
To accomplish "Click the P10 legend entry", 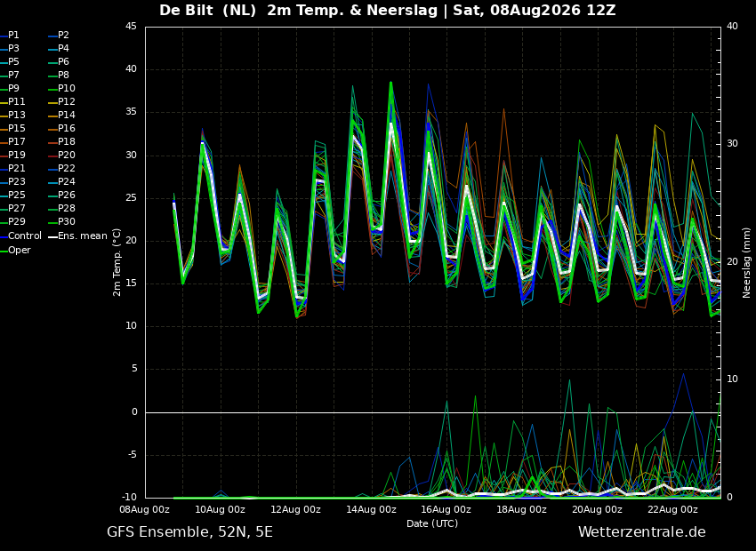I will coord(61,89).
